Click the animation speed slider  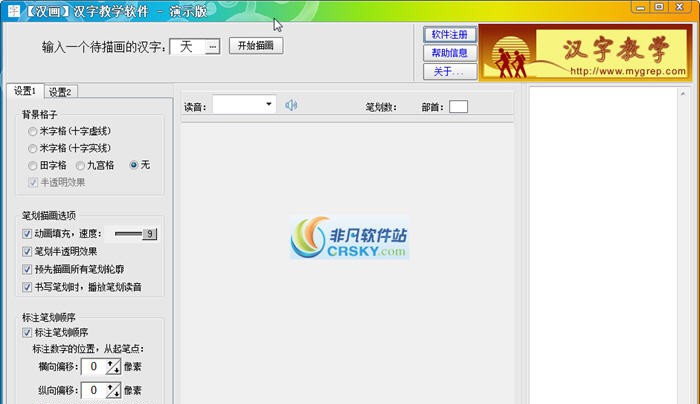click(x=136, y=233)
